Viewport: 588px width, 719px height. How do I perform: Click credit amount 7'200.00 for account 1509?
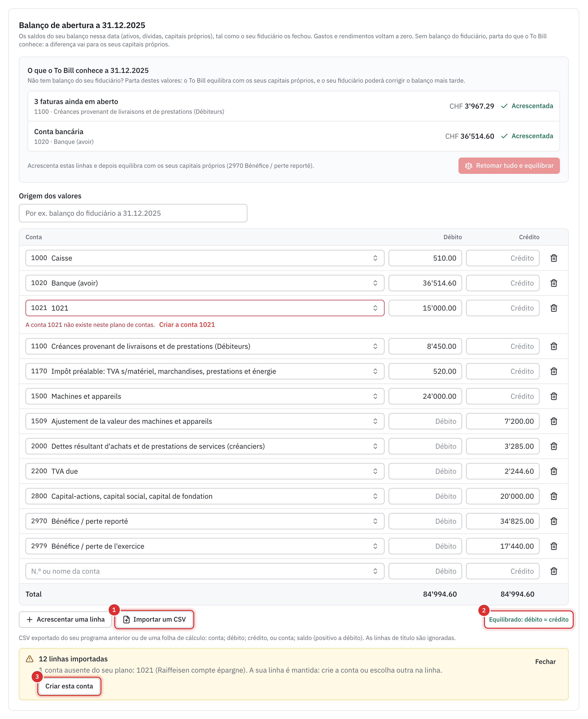pos(503,421)
